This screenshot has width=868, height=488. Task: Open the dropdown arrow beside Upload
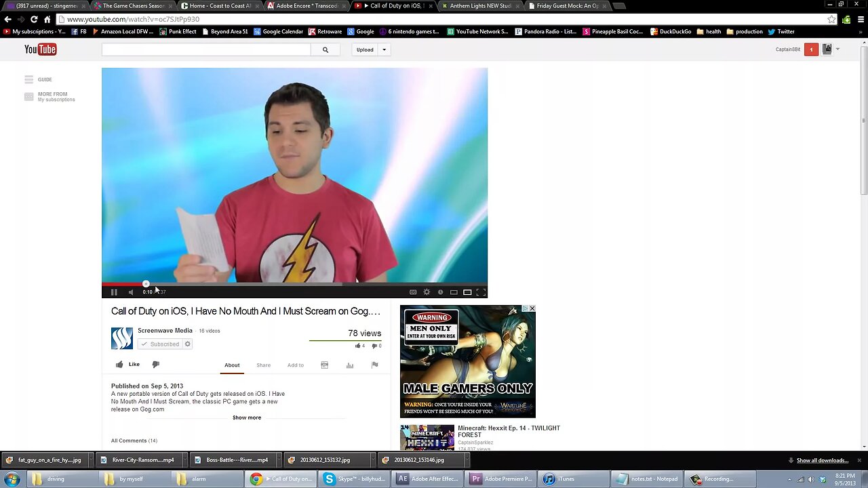(384, 49)
